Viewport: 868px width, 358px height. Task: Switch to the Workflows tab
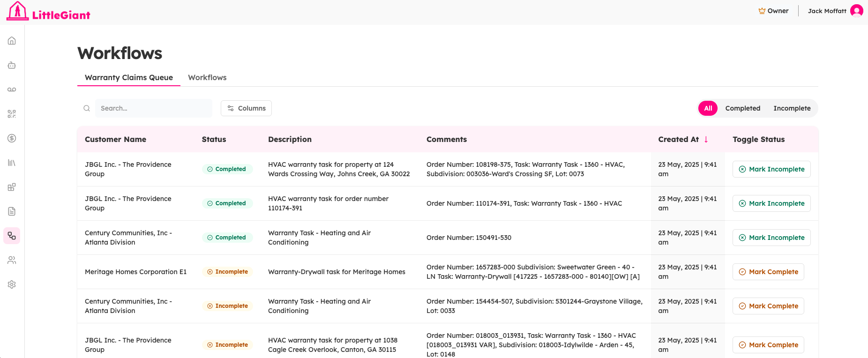pyautogui.click(x=207, y=77)
